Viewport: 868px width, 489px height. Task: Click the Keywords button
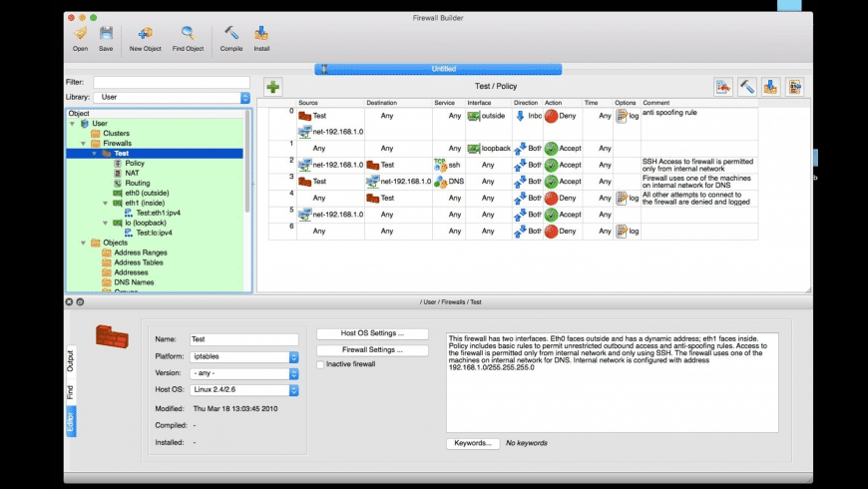[472, 442]
